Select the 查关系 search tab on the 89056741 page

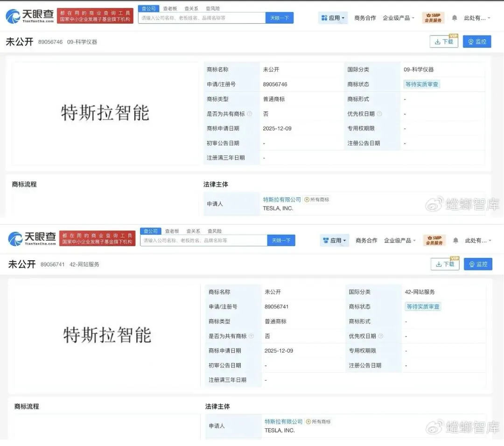pos(193,231)
